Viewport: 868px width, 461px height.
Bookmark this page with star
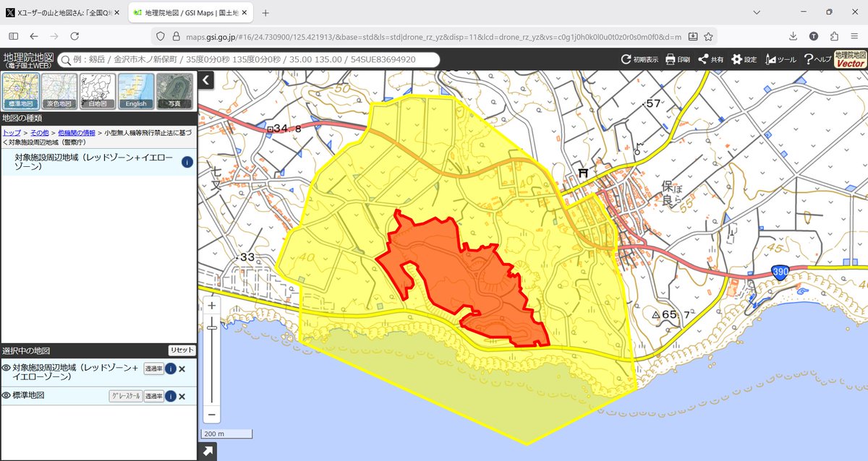[x=708, y=36]
